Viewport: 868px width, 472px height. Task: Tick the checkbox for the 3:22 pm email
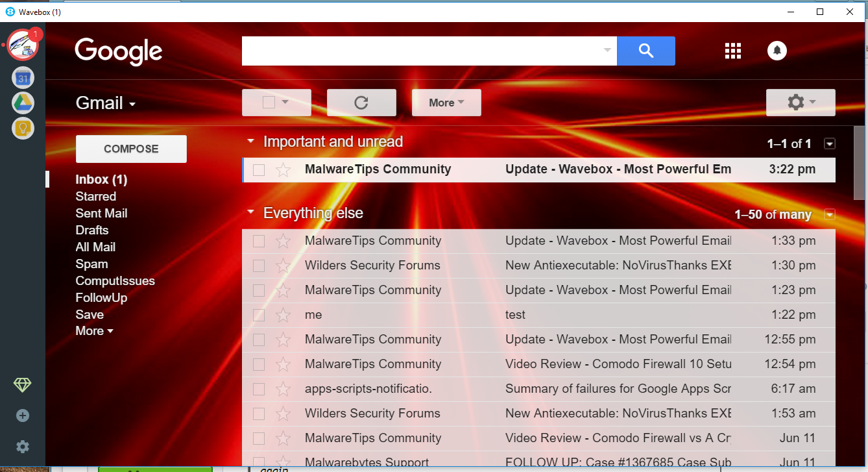[259, 170]
